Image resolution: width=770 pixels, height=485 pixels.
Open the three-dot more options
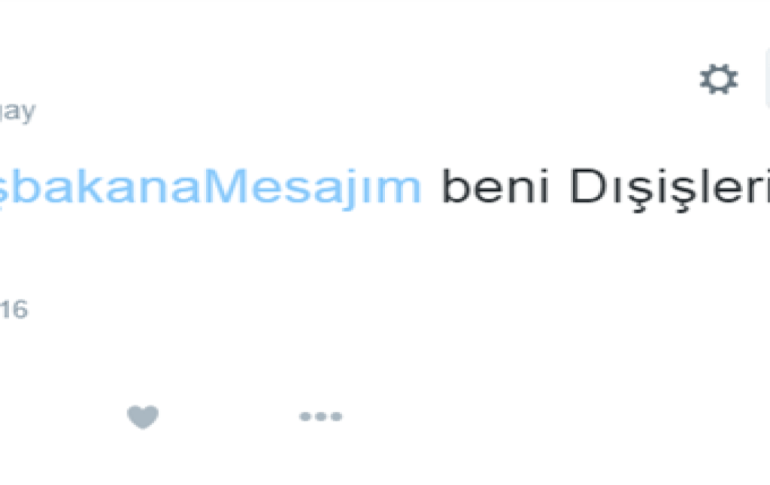pos(321,416)
